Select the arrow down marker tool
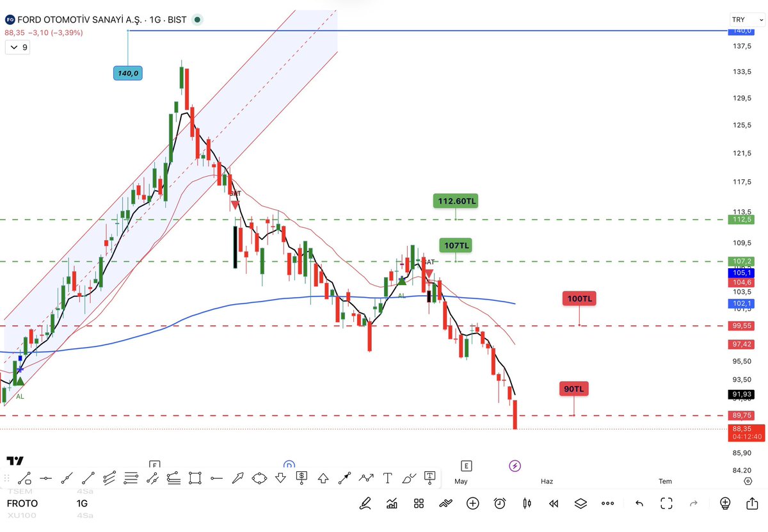 [280, 478]
